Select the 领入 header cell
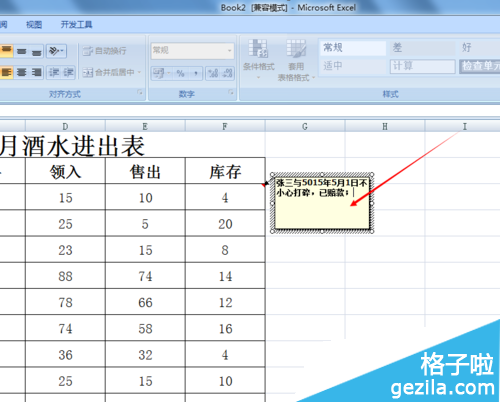This screenshot has width=500, height=402. click(x=65, y=171)
